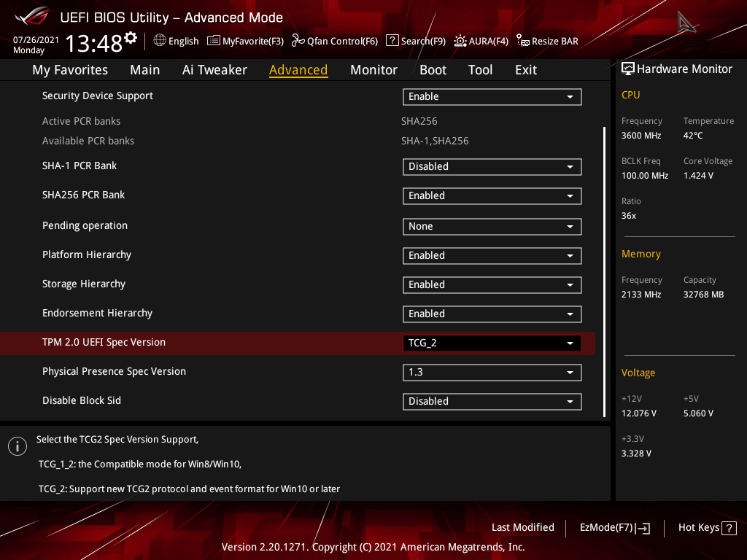Switch to Main tab
747x560 pixels.
[145, 70]
